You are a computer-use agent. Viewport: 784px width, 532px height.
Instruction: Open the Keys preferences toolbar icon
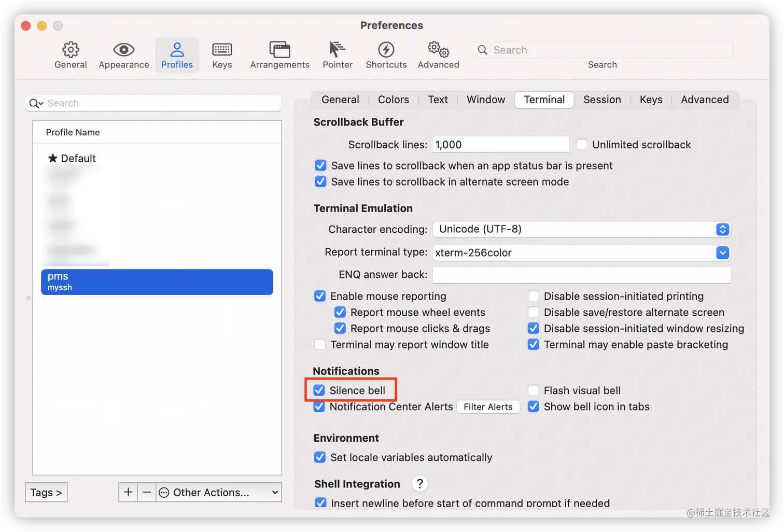point(222,55)
